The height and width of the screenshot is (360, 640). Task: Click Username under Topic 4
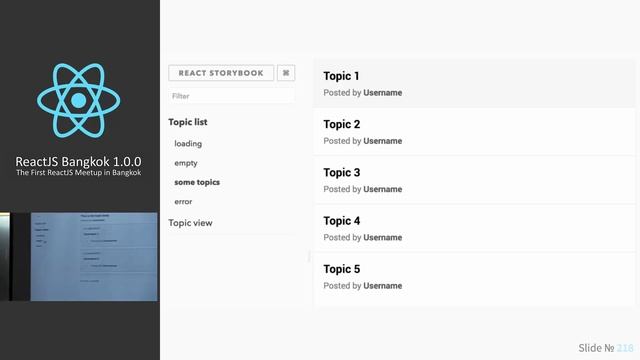pyautogui.click(x=382, y=237)
